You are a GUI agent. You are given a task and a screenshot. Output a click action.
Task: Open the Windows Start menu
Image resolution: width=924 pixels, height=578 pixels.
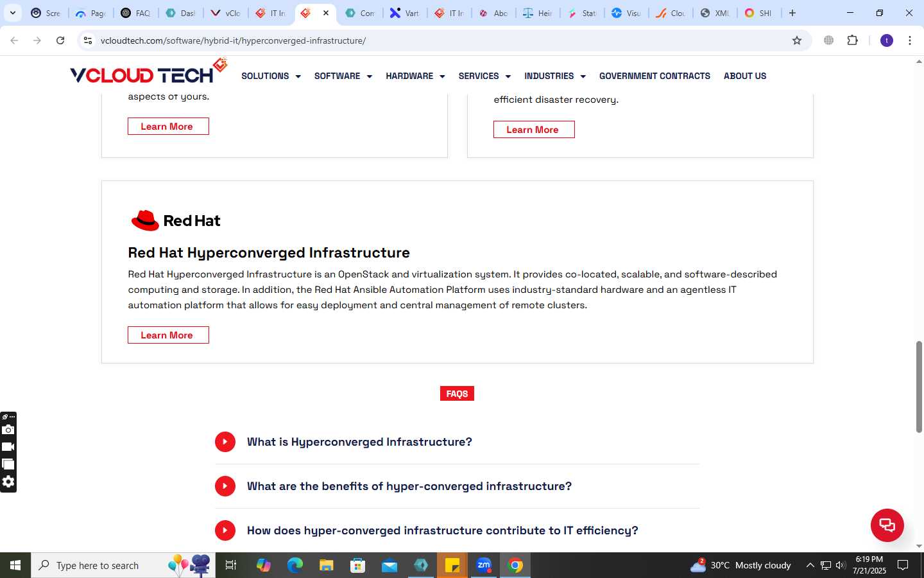pyautogui.click(x=15, y=565)
